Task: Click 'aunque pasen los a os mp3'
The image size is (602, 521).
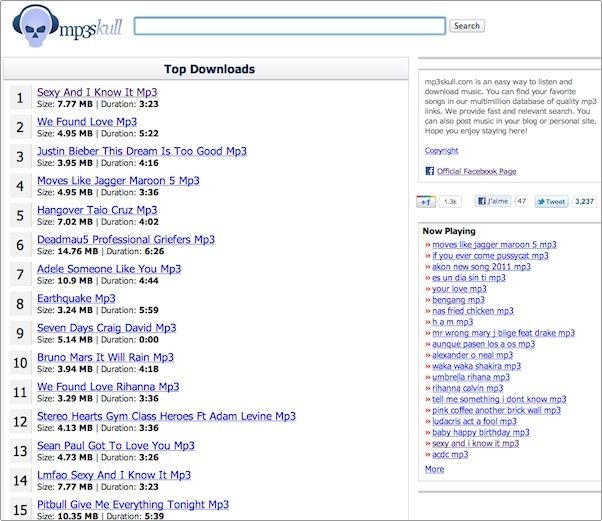Action: (483, 344)
